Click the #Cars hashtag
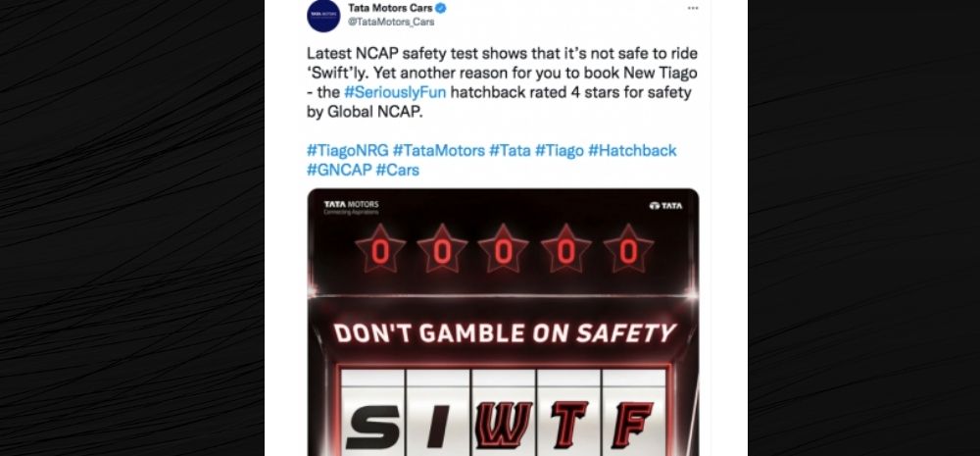Image resolution: width=980 pixels, height=456 pixels. click(397, 170)
